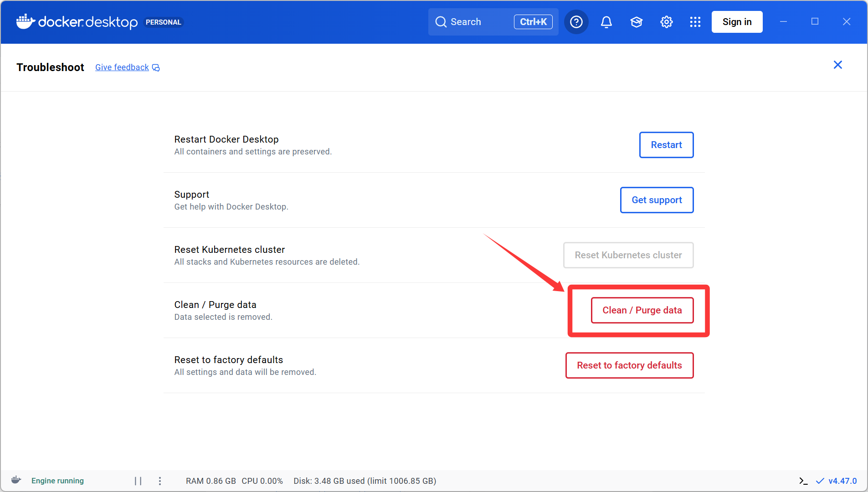Screen dimensions: 868x492
Task: Open the engine three-dot menu
Action: pyautogui.click(x=160, y=481)
